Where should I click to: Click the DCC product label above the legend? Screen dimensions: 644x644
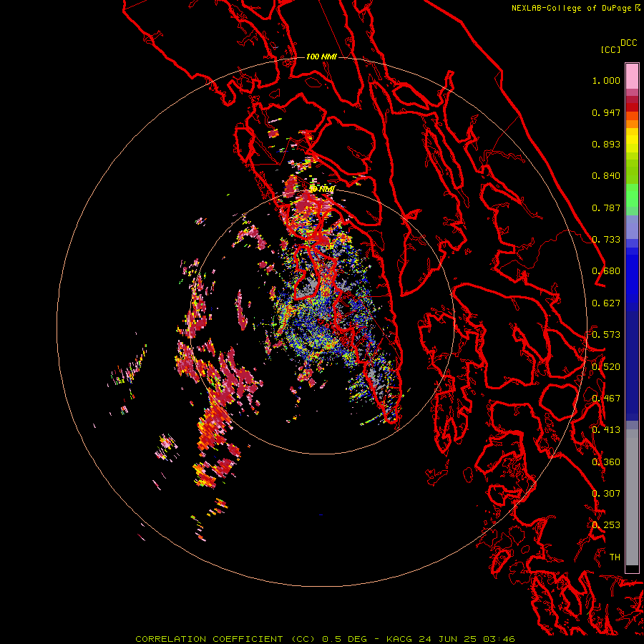click(628, 43)
